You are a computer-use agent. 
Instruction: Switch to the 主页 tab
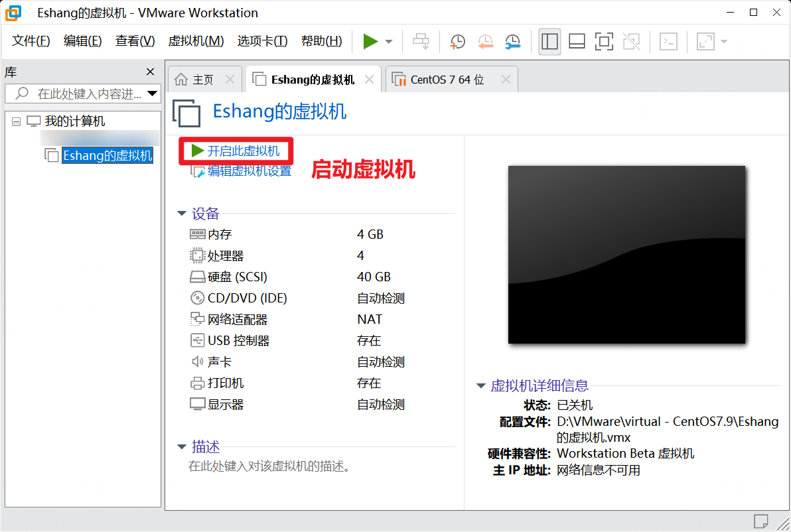[203, 80]
